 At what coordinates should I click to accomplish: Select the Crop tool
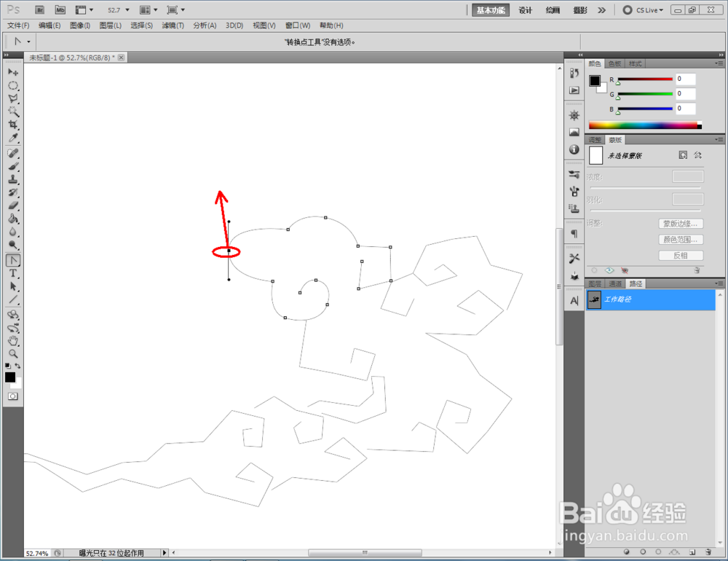click(13, 125)
